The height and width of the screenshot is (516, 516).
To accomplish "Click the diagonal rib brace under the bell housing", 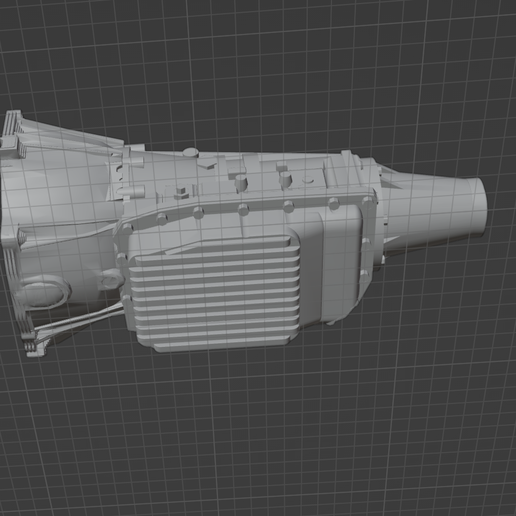I will (78, 322).
